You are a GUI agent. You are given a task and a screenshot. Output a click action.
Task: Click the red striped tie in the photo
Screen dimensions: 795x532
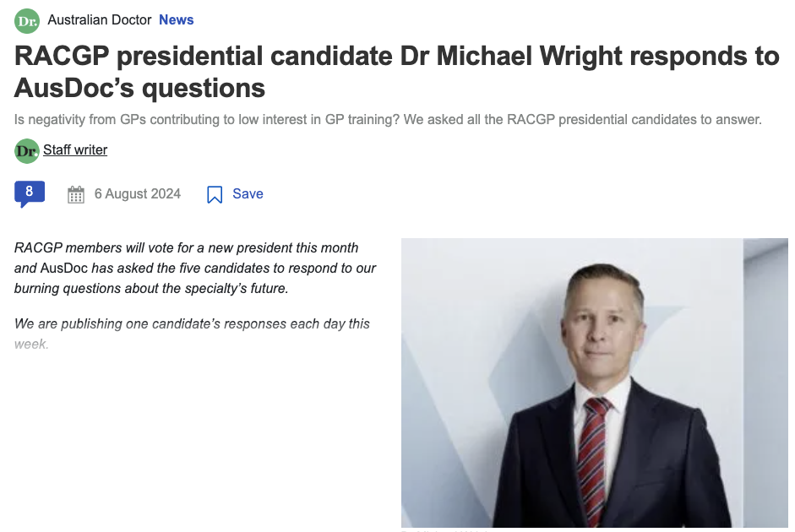(x=593, y=456)
